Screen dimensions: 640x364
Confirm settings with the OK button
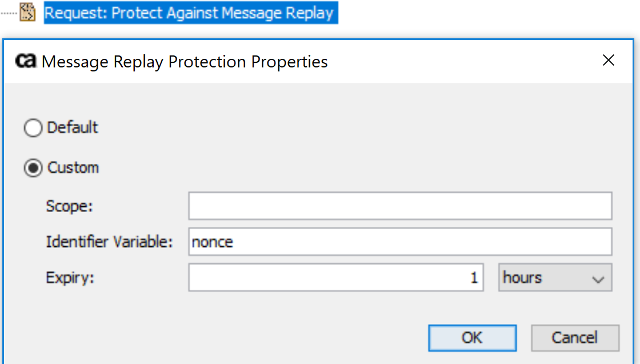pos(472,338)
